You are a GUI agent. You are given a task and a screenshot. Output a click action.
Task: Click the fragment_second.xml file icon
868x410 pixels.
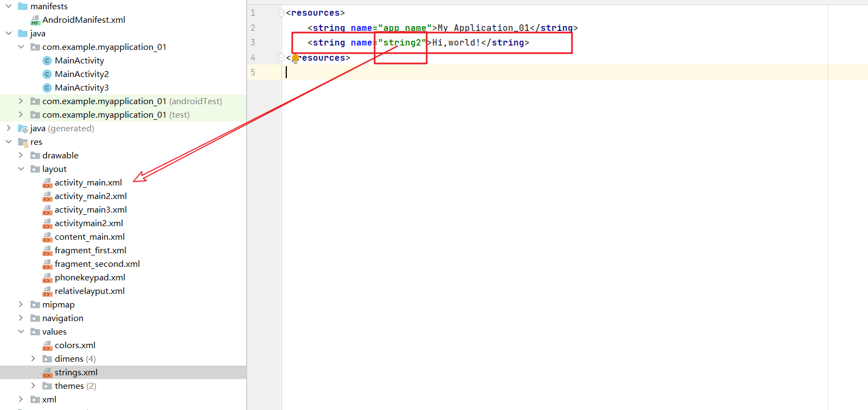[47, 264]
